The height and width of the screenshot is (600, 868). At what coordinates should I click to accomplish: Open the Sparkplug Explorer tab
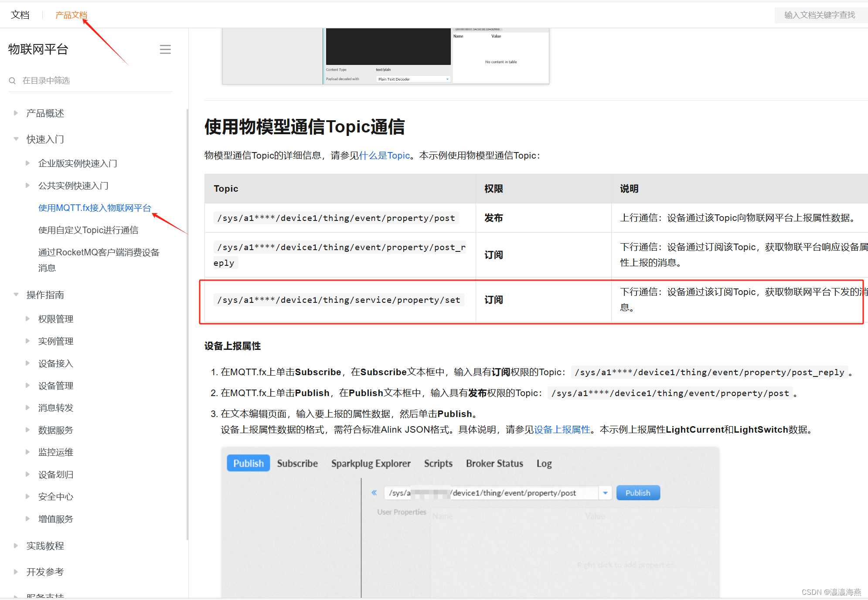(x=371, y=463)
